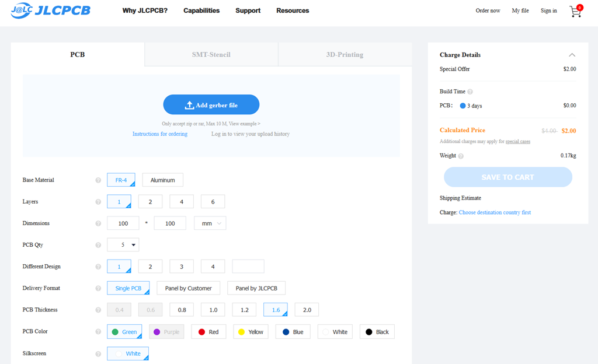Click help icon next to Base Material
The image size is (598, 364).
pyautogui.click(x=98, y=180)
